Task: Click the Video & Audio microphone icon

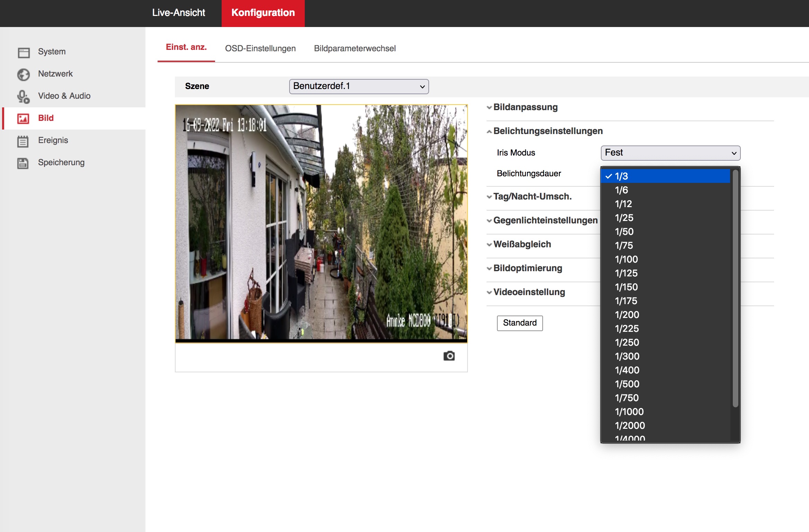Action: click(x=24, y=96)
